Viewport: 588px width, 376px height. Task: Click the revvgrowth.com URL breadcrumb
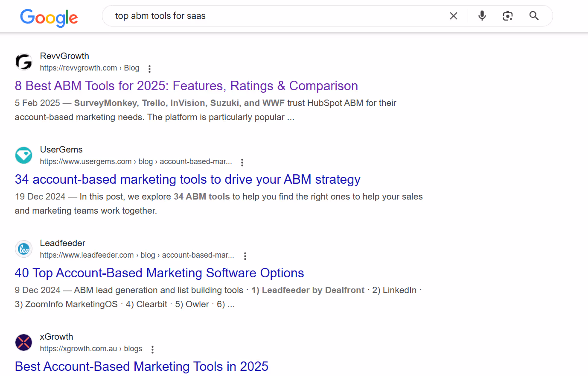pyautogui.click(x=90, y=68)
